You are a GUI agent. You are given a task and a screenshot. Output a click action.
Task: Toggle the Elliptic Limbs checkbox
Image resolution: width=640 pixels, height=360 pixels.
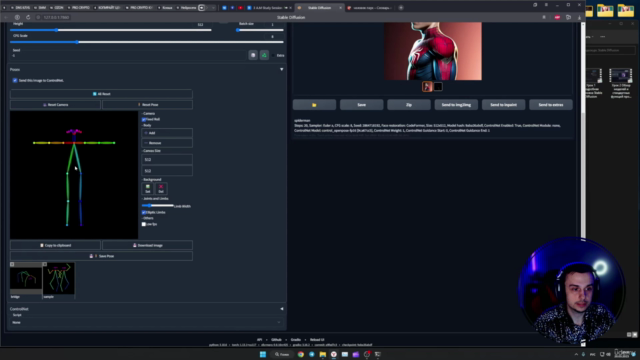click(x=144, y=212)
